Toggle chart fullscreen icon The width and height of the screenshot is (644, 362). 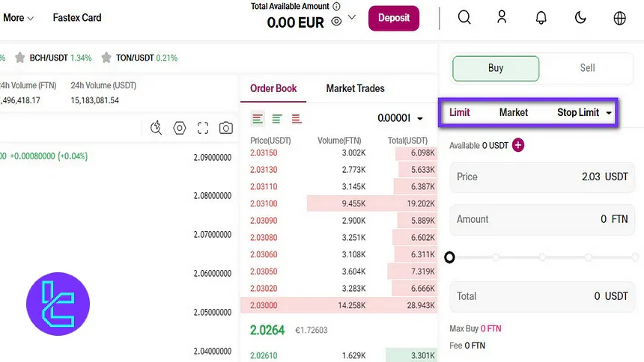click(203, 128)
